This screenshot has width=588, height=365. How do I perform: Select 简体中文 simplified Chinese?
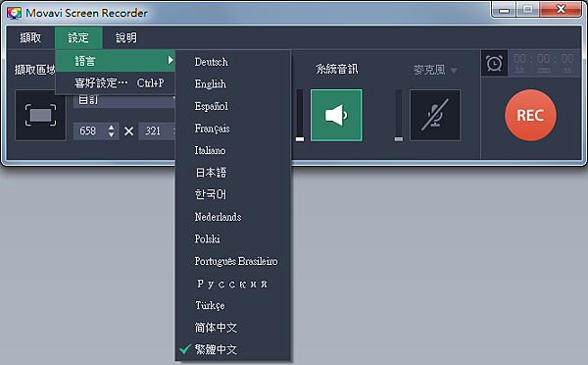[x=233, y=328]
